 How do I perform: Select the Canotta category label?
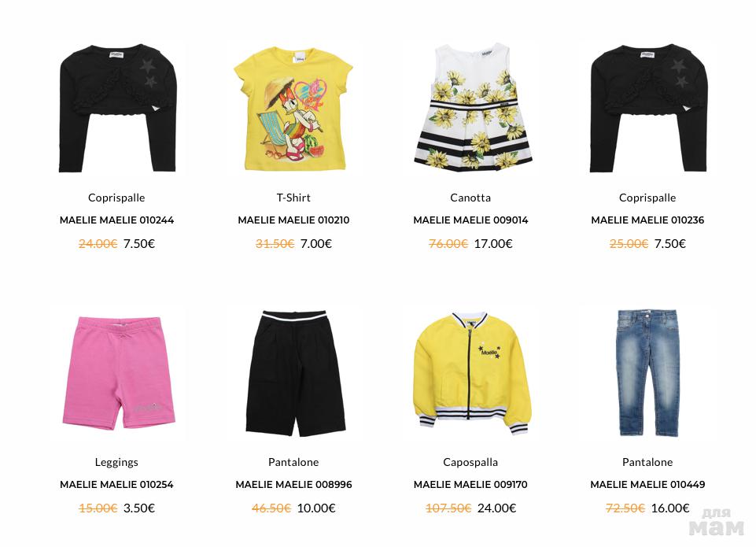(x=470, y=198)
